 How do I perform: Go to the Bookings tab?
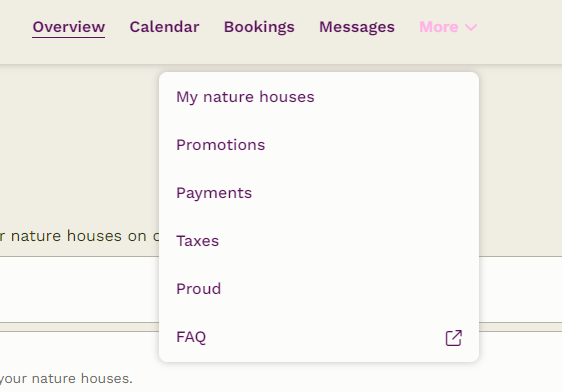259,27
